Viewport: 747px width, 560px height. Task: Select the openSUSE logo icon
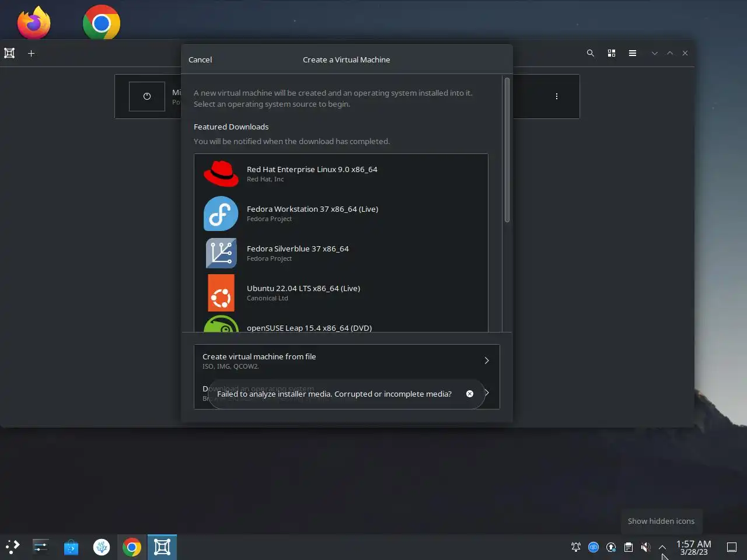(x=221, y=324)
